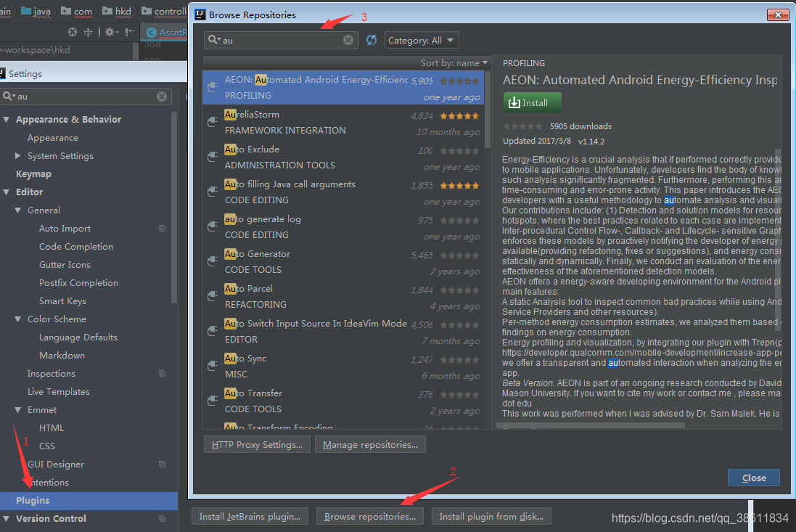Select HTML under Emmet
Image resolution: width=796 pixels, height=532 pixels.
tap(52, 428)
